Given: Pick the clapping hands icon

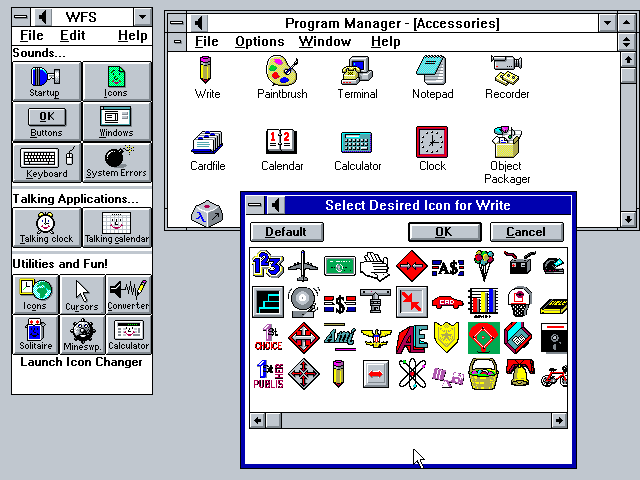Looking at the screenshot, I should click(x=376, y=266).
